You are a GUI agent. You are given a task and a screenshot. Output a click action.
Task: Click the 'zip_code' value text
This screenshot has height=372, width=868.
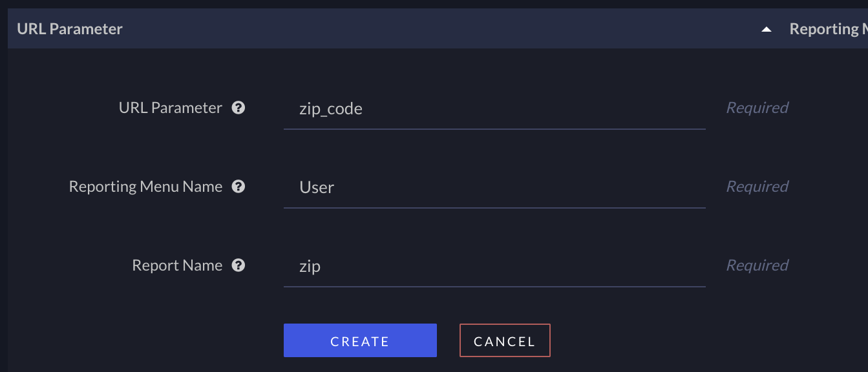coord(331,109)
